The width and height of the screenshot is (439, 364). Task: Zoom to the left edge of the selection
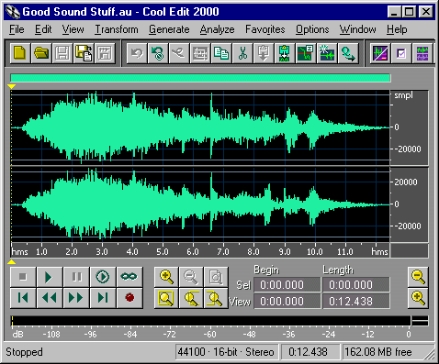191,298
